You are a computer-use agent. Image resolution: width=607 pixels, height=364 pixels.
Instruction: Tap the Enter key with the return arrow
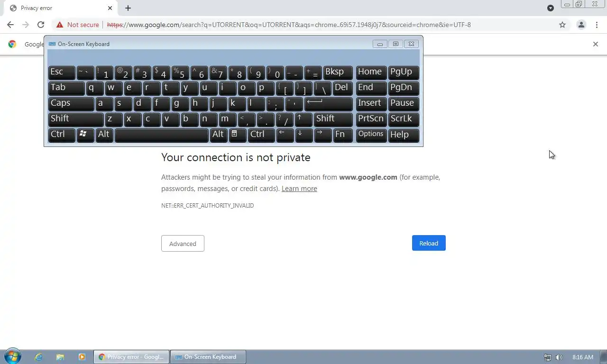coord(329,104)
